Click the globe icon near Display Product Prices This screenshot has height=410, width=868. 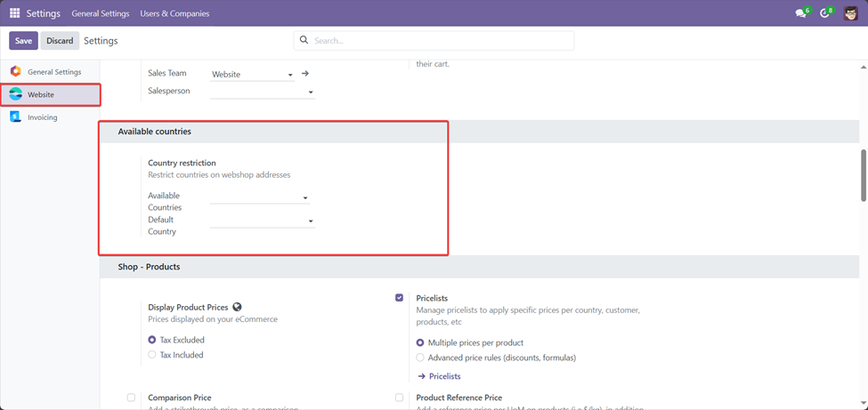point(238,307)
